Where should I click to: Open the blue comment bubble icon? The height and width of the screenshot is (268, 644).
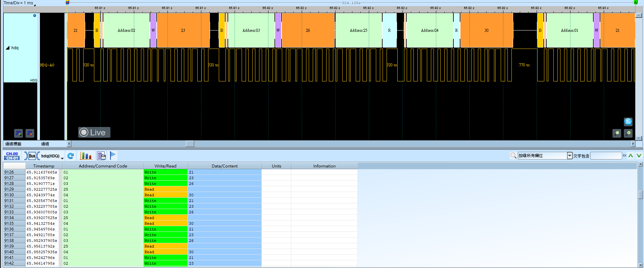628,122
